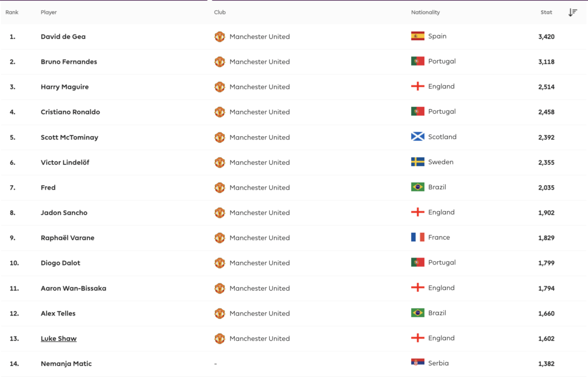Click Manchester United crest in David de Gea row
The height and width of the screenshot is (377, 588).
click(x=219, y=37)
